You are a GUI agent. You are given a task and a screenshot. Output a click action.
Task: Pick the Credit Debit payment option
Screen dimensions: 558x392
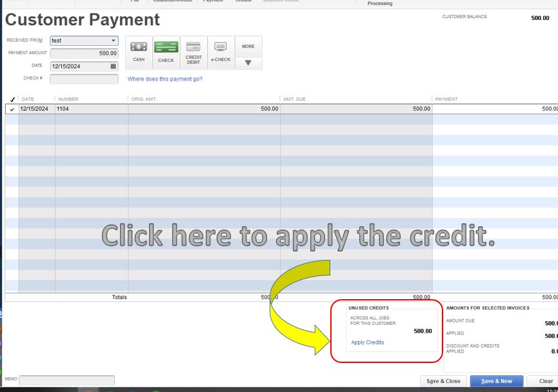click(x=194, y=52)
